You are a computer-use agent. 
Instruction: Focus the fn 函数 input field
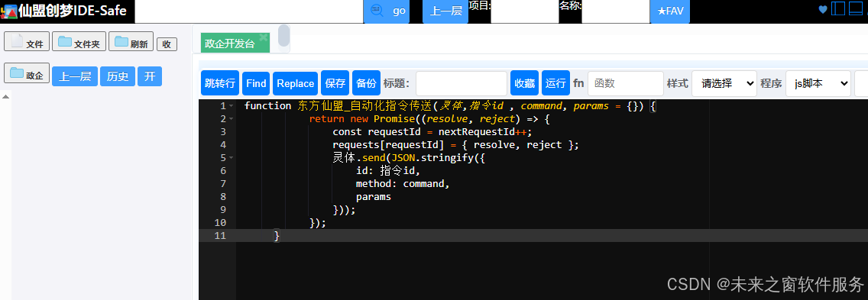click(626, 83)
